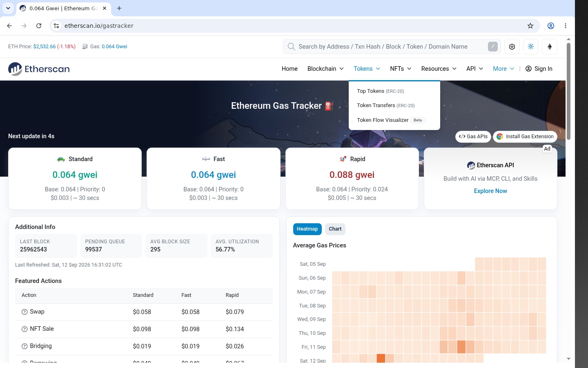
Task: Click the Etherscan logo
Action: pos(39,69)
